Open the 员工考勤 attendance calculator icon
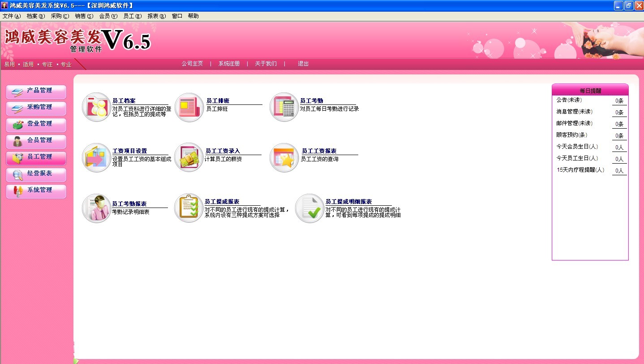Screen dimensions: 644x364 point(284,107)
